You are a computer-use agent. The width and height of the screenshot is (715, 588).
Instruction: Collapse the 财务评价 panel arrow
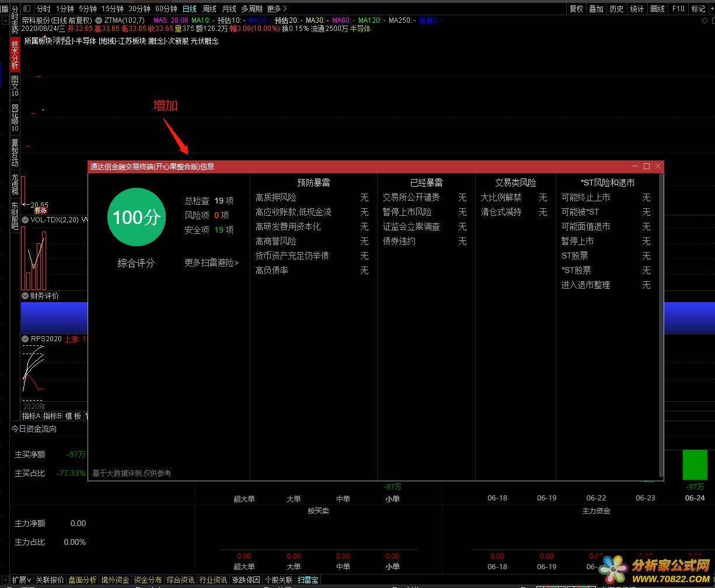point(25,296)
